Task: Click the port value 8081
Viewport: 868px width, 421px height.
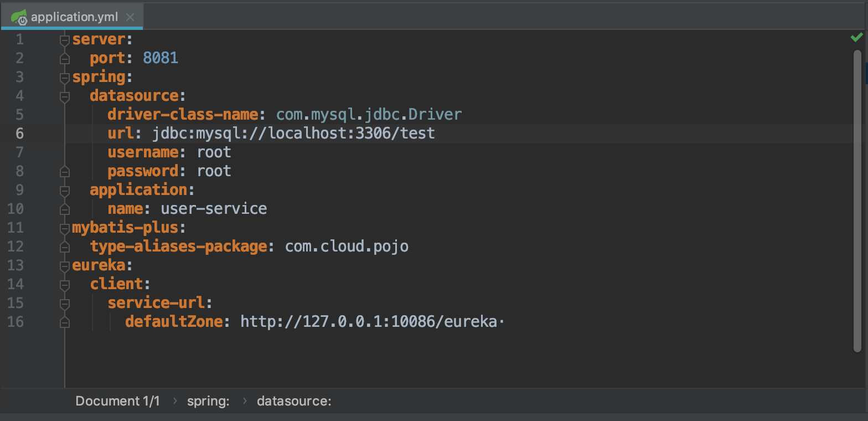Action: pyautogui.click(x=161, y=58)
